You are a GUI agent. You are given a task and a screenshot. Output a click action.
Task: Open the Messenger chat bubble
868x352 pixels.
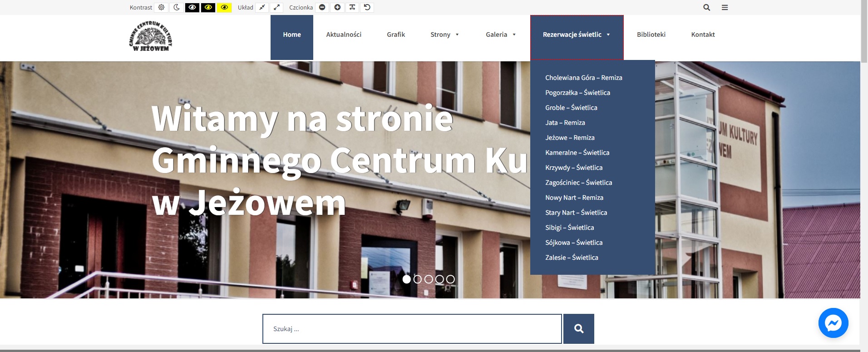tap(833, 323)
